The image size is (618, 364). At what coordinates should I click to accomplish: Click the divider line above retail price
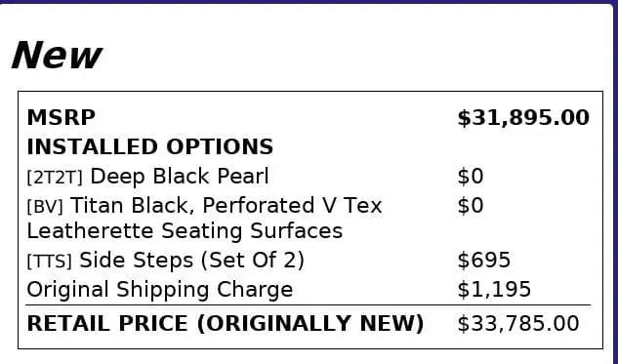[309, 304]
